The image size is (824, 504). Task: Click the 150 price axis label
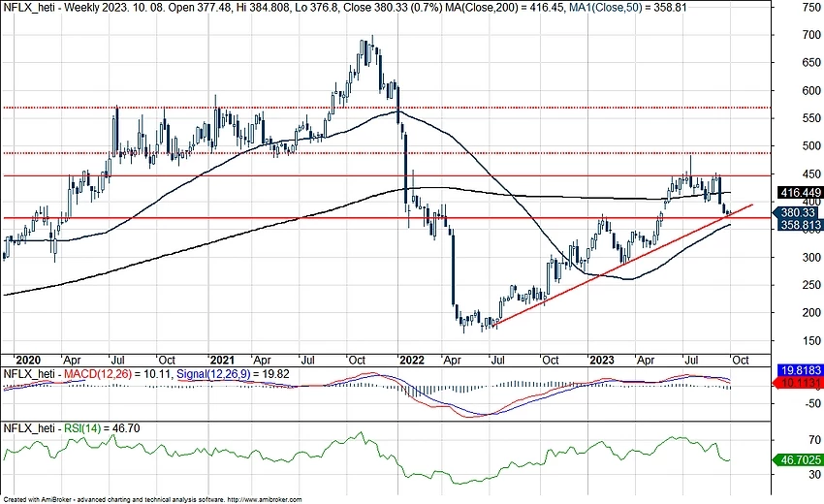point(812,340)
